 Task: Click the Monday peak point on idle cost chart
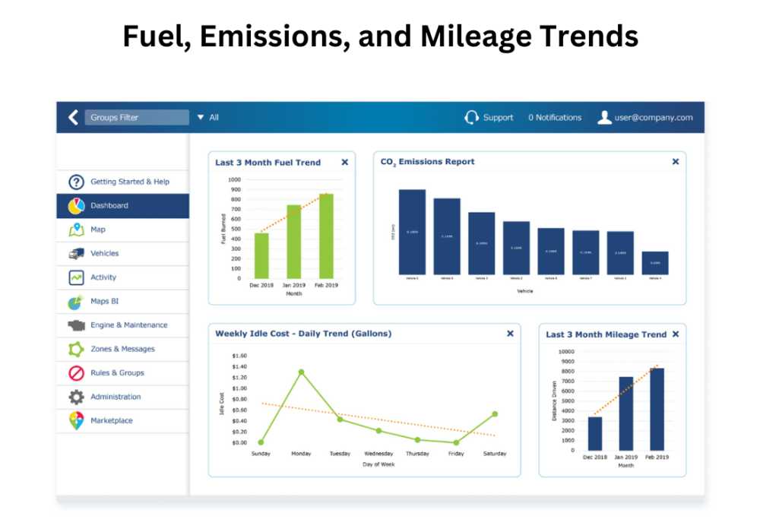301,372
